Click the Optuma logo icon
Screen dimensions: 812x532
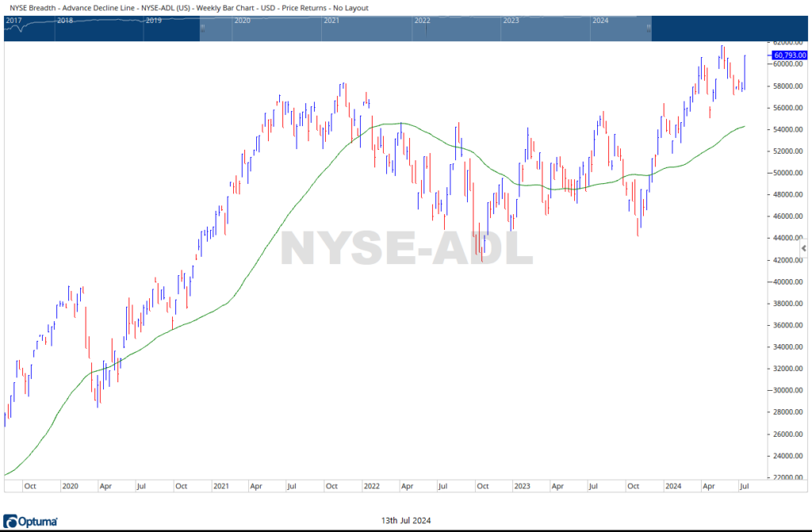13,520
